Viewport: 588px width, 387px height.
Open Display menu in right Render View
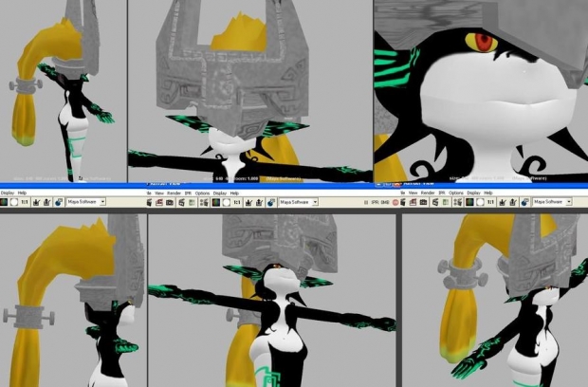tap(473, 193)
